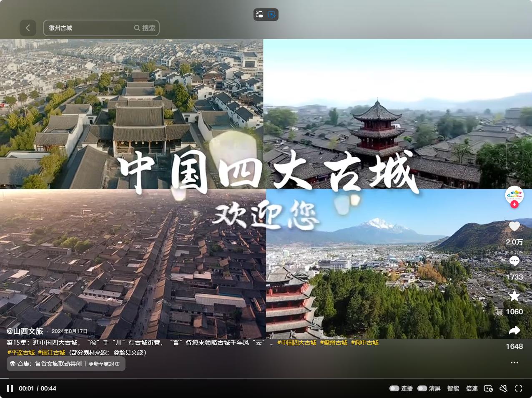This screenshot has height=398, width=532.
Task: Open comments via the speech bubble icon
Action: coord(514,261)
